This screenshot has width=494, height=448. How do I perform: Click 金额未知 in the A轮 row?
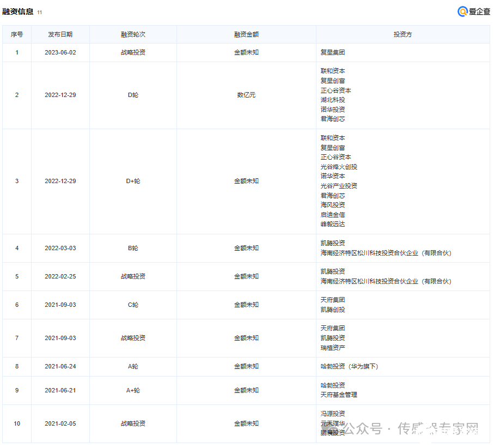coord(246,366)
